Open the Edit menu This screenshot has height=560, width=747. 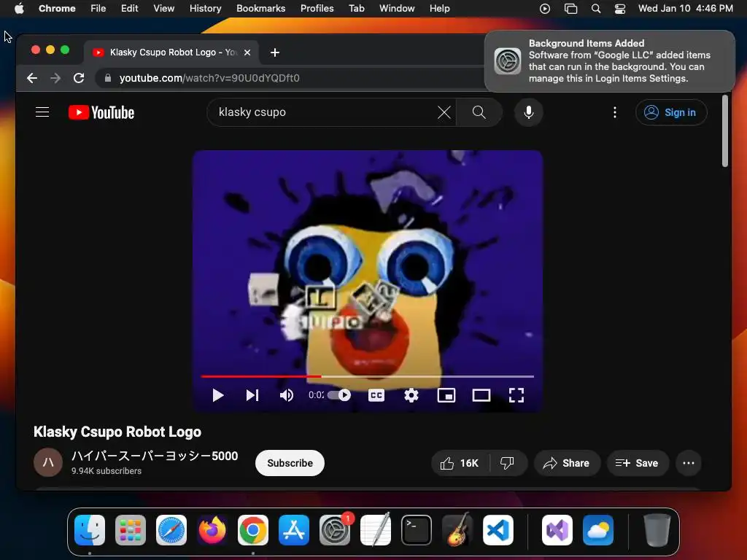[129, 8]
